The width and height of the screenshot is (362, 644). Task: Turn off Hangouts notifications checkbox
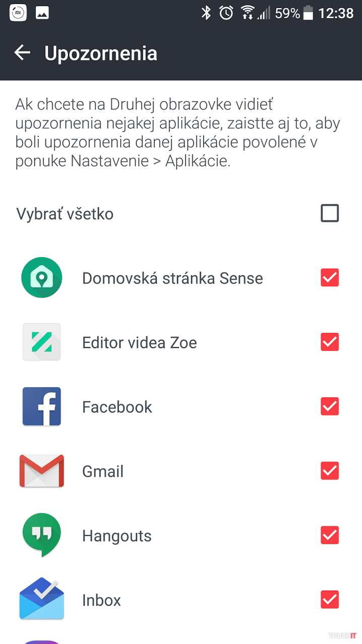pos(330,535)
